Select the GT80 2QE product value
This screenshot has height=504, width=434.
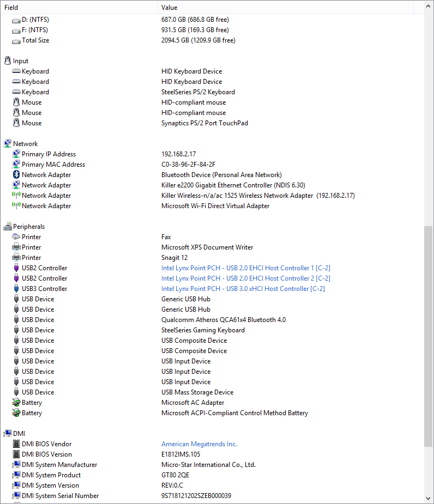[x=176, y=475]
